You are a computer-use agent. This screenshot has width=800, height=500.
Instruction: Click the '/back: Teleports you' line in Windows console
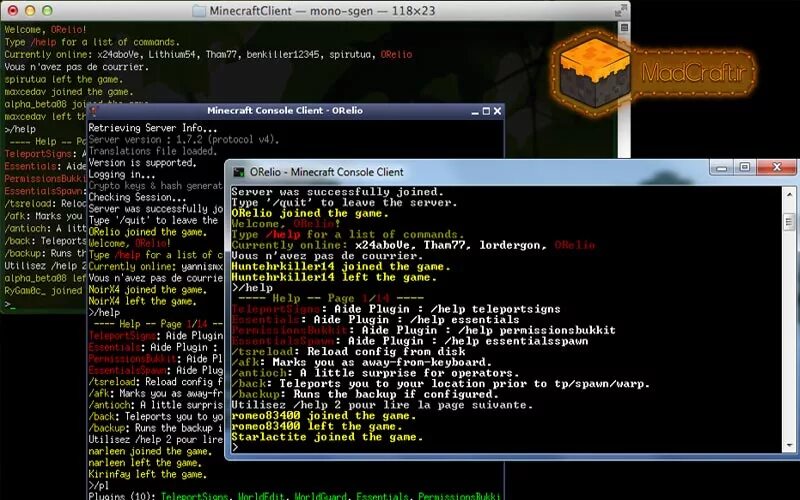click(441, 384)
